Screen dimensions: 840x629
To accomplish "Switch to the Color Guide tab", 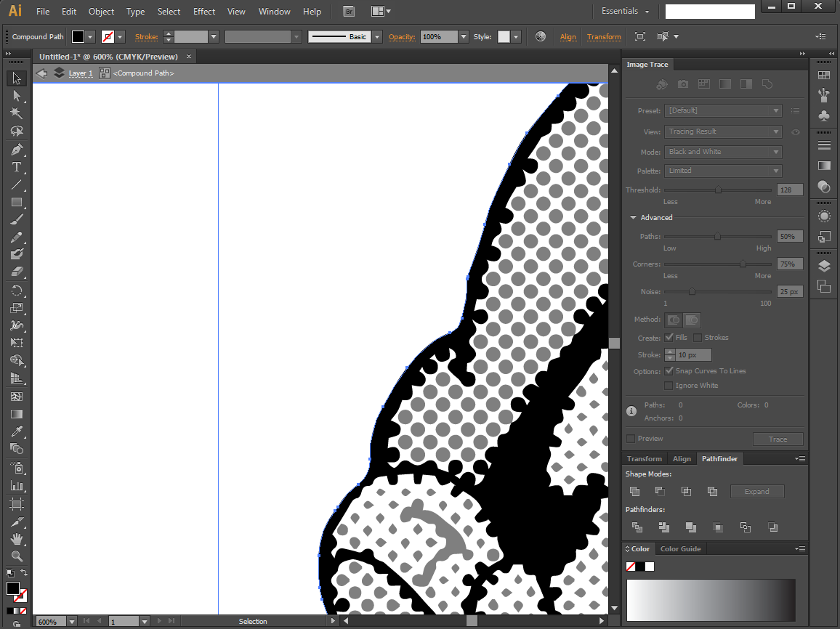I will click(x=680, y=548).
